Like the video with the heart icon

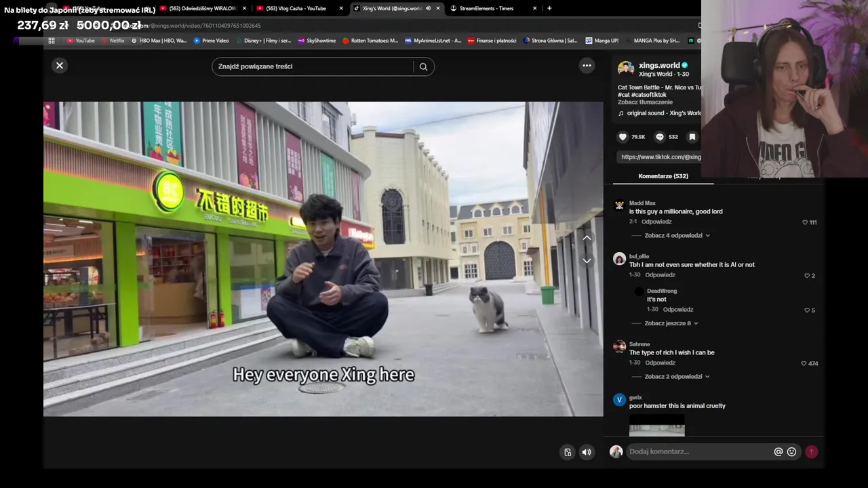(x=623, y=137)
